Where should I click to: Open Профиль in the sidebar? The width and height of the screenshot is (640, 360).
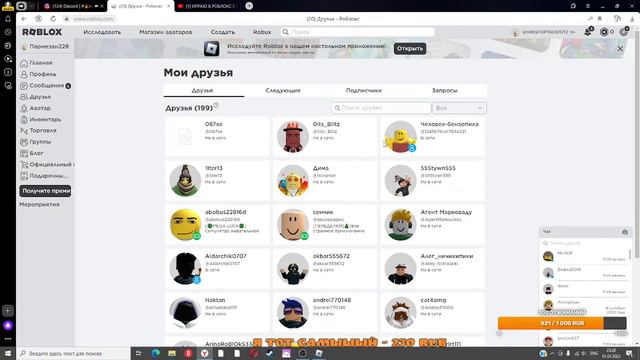[38, 74]
